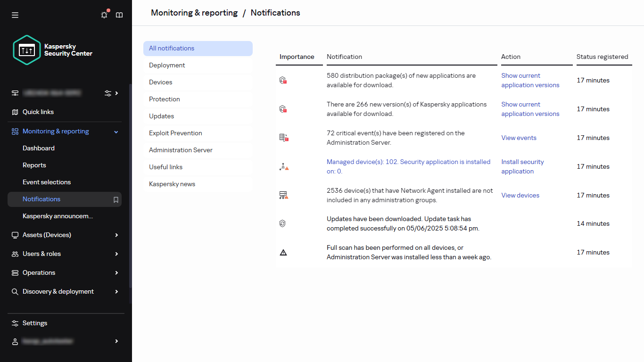Image resolution: width=644 pixels, height=362 pixels.
Task: Click the bookmark icon on Notifications entry
Action: point(116,200)
